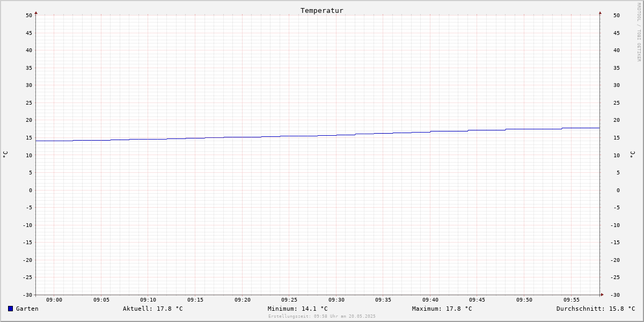Select the 'Garten' legend label
644x322 pixels.
(x=27, y=309)
